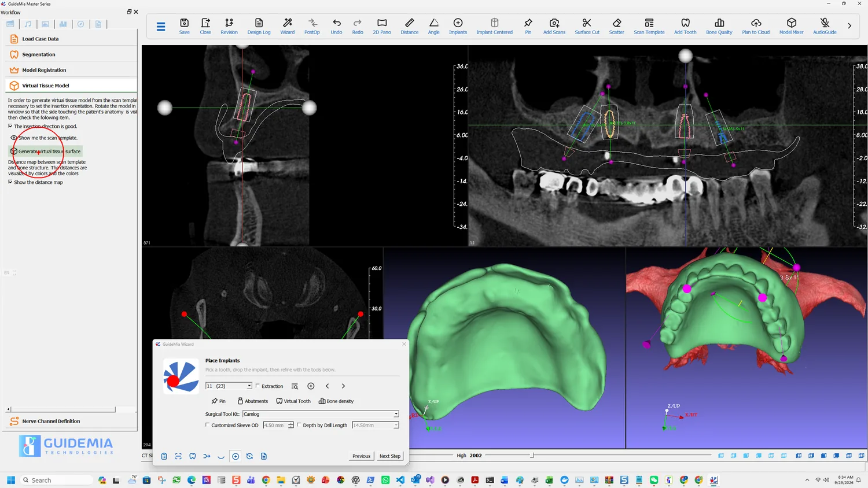
Task: Click Generate virtual tissue surface button
Action: 46,151
